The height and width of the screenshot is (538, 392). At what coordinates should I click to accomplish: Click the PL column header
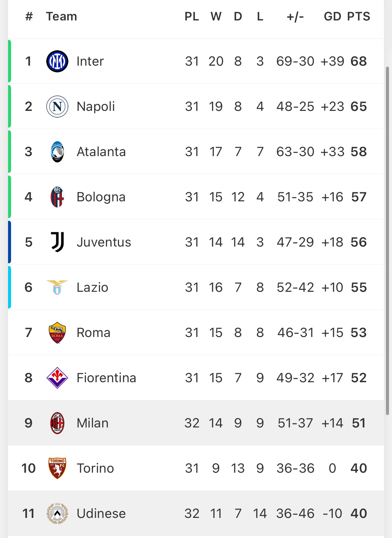[192, 16]
